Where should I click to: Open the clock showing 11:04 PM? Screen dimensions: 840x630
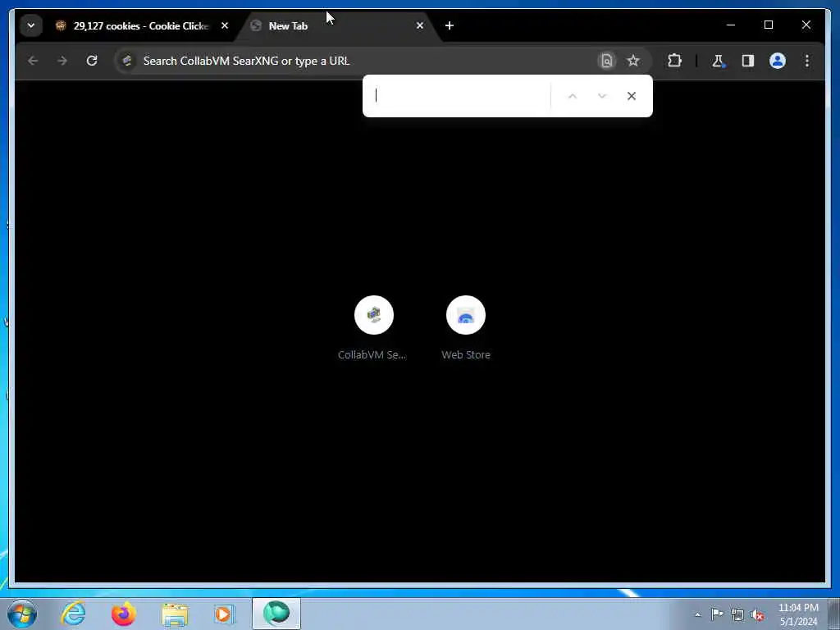tap(798, 614)
